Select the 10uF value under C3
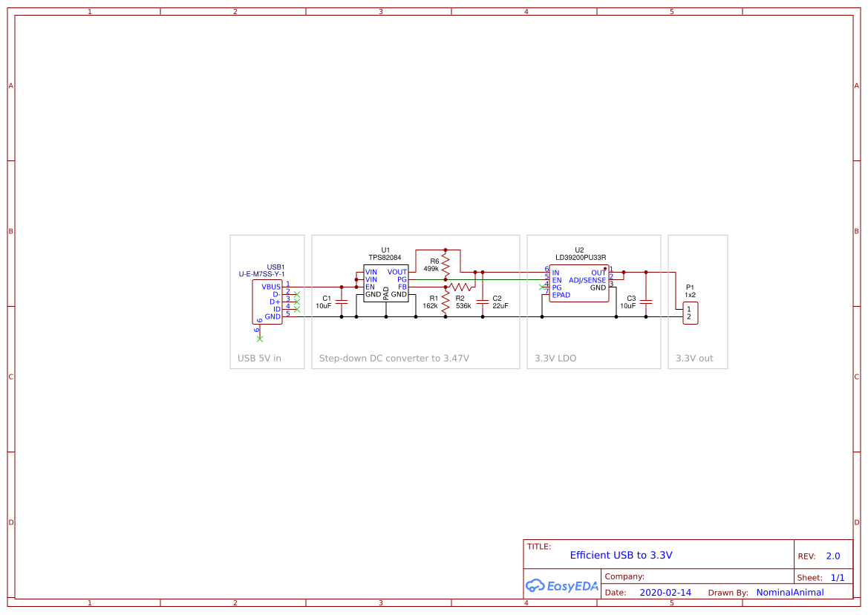The height and width of the screenshot is (615, 868). 627,305
